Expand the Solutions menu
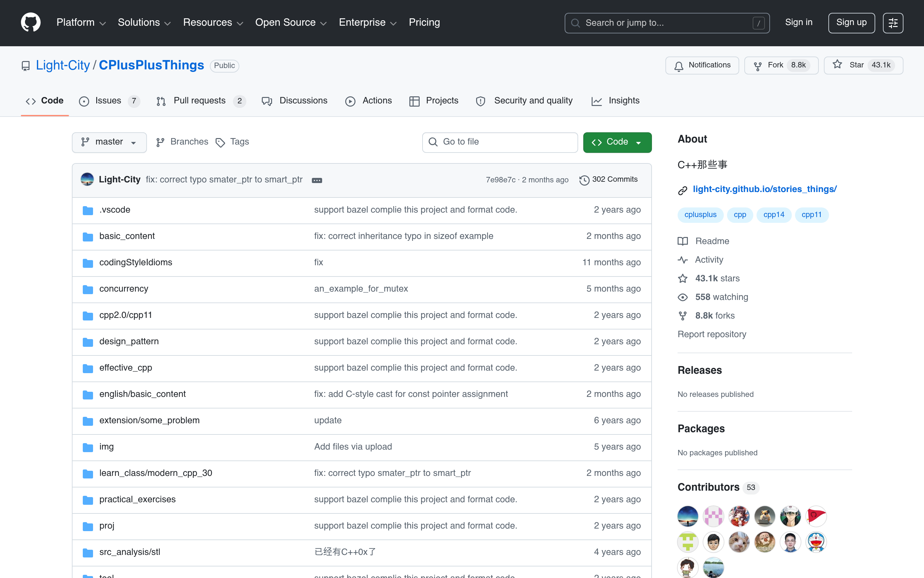Image resolution: width=924 pixels, height=578 pixels. (144, 22)
